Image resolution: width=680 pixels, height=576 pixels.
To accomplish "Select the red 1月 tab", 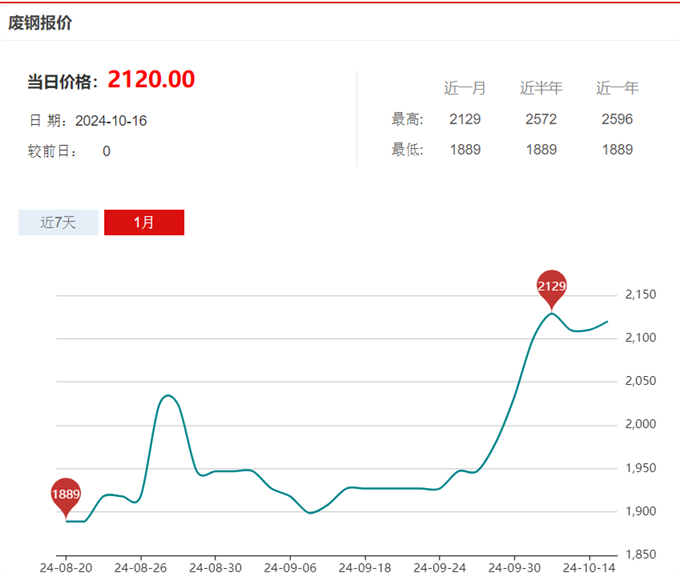I will [x=144, y=222].
